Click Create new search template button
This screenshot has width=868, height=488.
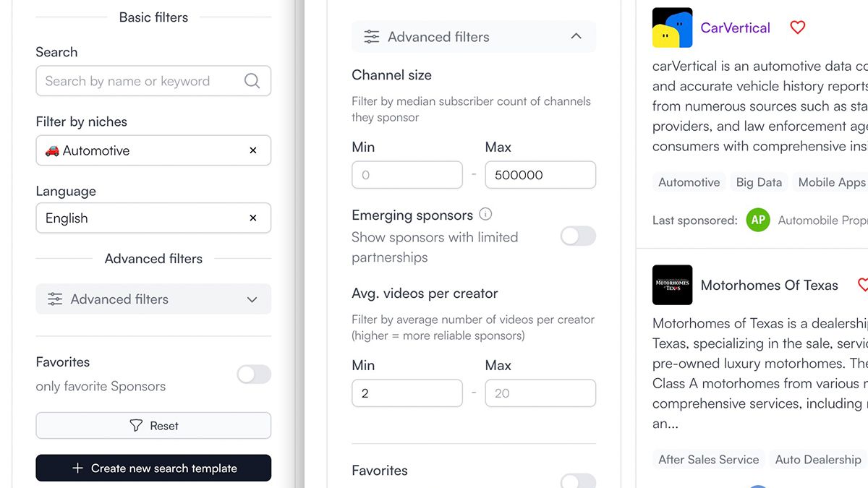tap(153, 468)
